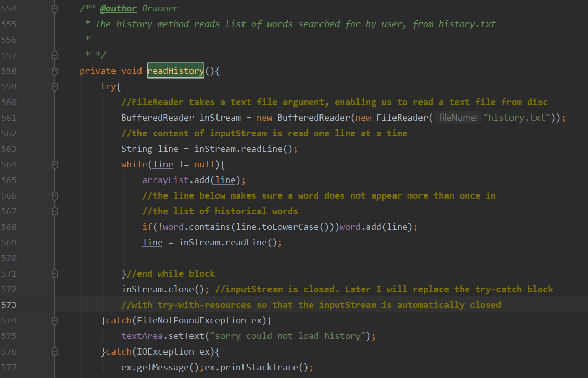Click the 'while' keyword on line 564
This screenshot has height=378, width=588.
point(134,164)
